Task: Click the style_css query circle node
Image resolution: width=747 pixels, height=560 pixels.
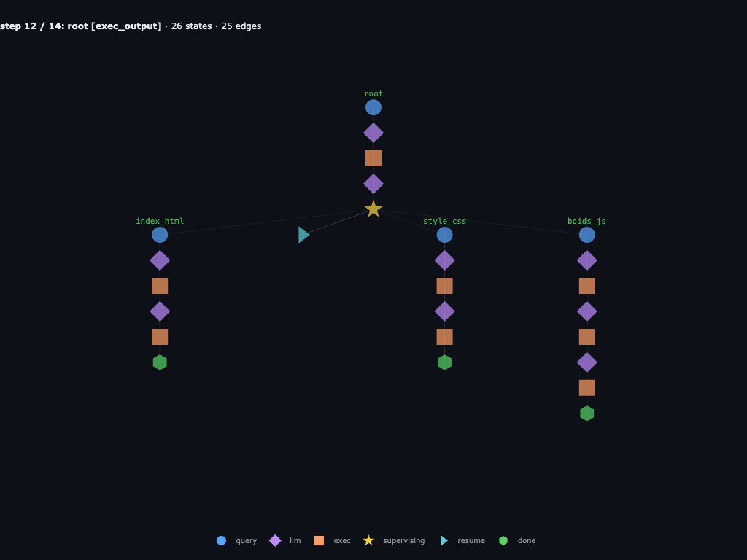Action: [444, 235]
